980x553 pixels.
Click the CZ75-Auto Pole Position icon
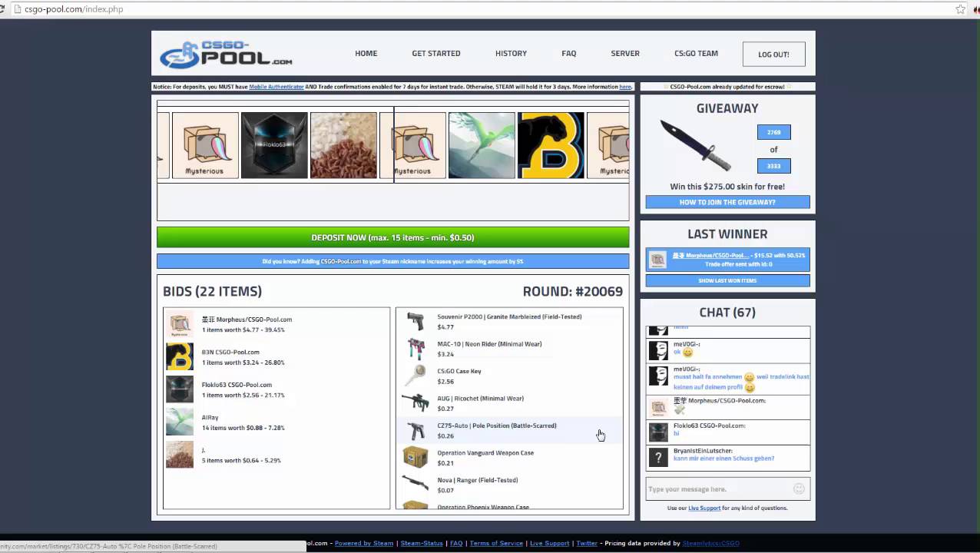pyautogui.click(x=416, y=430)
